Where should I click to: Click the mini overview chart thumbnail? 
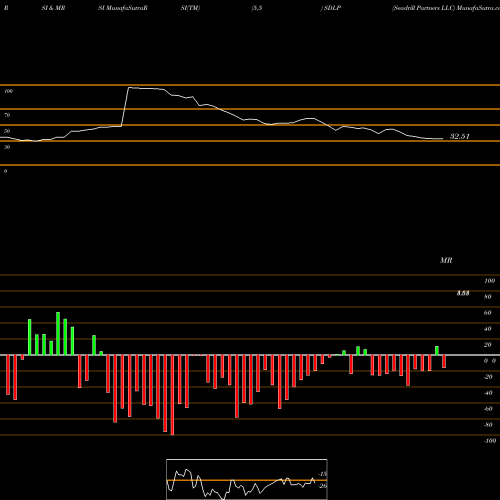click(x=247, y=479)
